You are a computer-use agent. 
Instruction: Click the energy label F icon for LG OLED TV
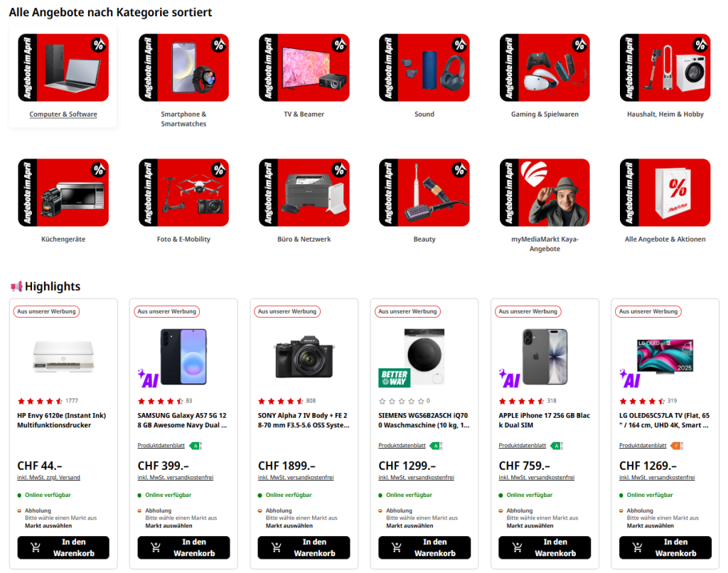tap(677, 446)
